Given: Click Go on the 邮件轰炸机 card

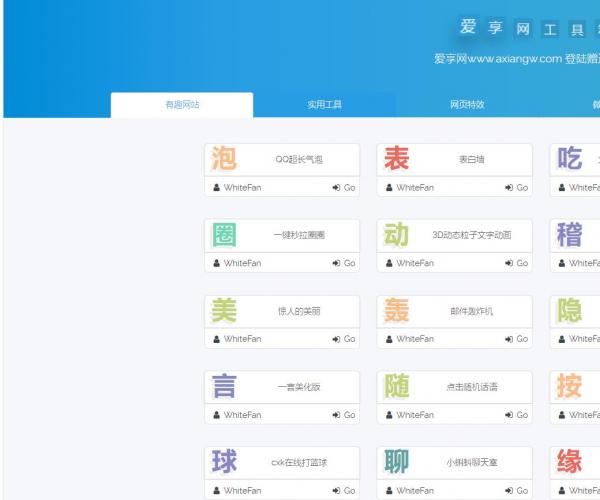Looking at the screenshot, I should coord(517,339).
